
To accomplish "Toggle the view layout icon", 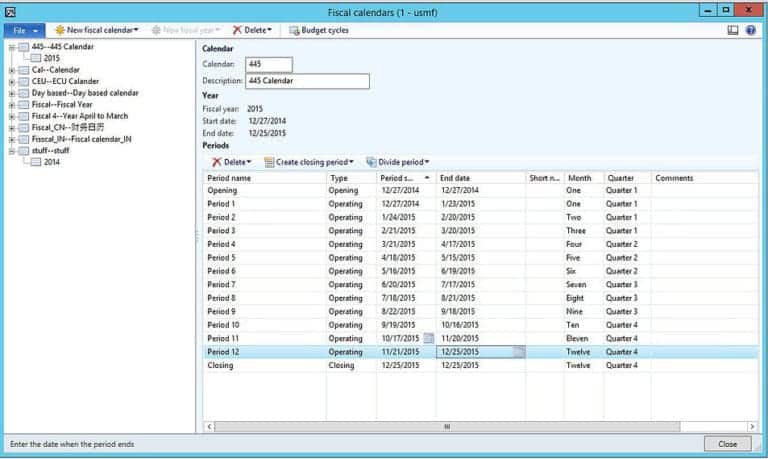I will coord(733,30).
